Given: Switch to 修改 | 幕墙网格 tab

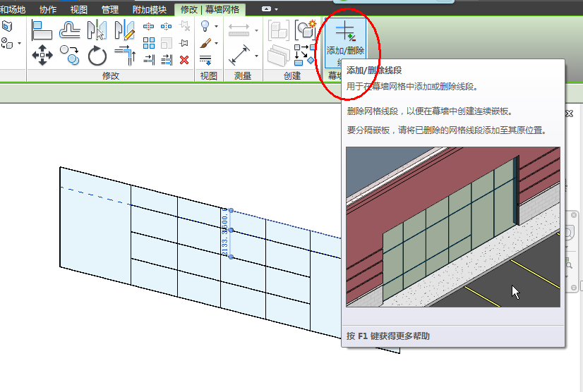Looking at the screenshot, I should coord(210,10).
